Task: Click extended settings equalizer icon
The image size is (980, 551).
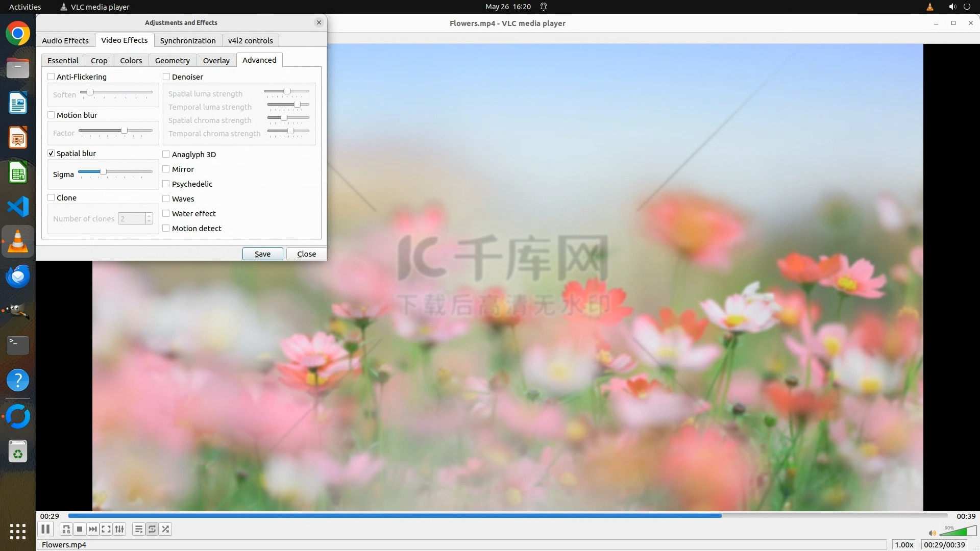Action: tap(119, 529)
